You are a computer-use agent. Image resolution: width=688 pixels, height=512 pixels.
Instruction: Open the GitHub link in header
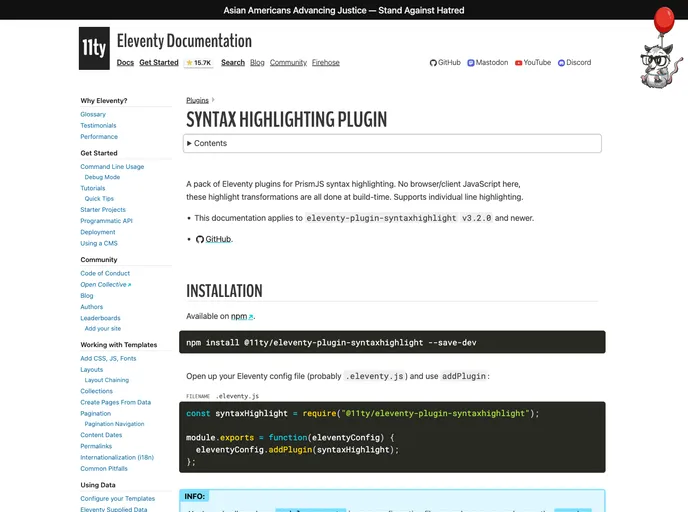click(445, 62)
